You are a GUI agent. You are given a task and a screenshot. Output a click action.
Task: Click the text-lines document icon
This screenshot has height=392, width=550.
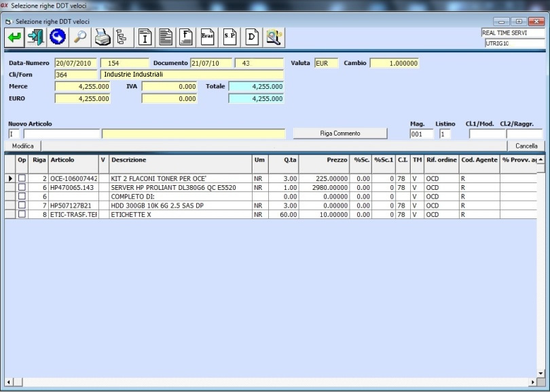[x=166, y=37]
